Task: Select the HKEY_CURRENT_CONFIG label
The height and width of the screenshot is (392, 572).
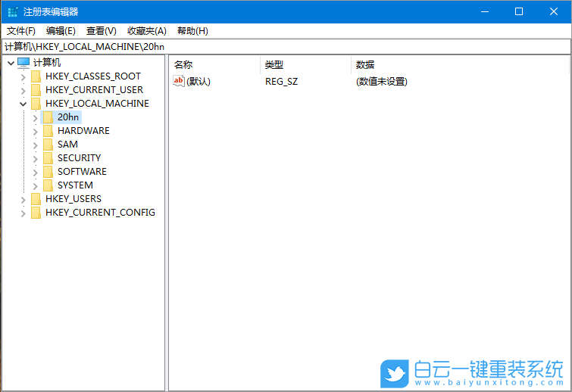Action: click(x=100, y=212)
